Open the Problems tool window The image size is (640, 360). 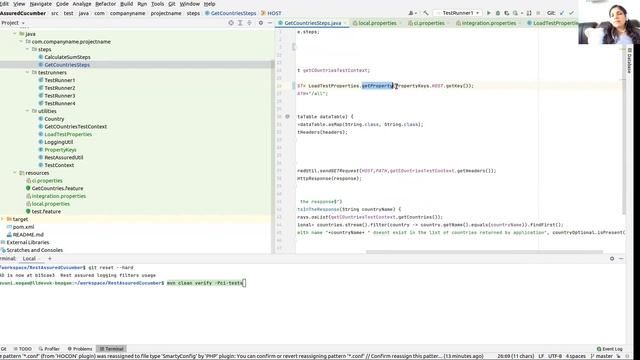[80, 349]
